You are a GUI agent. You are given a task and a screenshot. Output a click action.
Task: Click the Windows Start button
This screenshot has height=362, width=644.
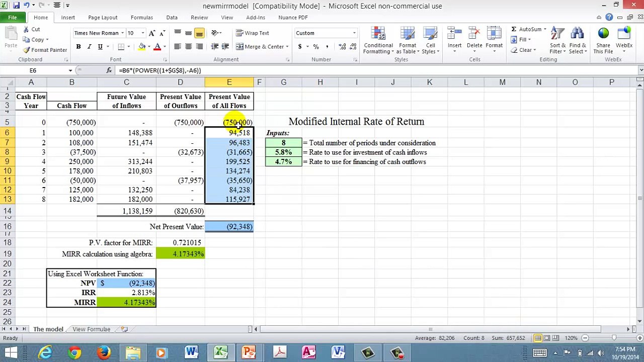click(11, 352)
